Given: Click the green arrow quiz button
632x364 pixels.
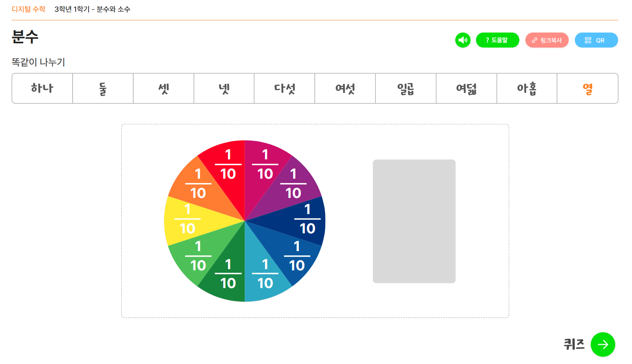Looking at the screenshot, I should (x=602, y=344).
